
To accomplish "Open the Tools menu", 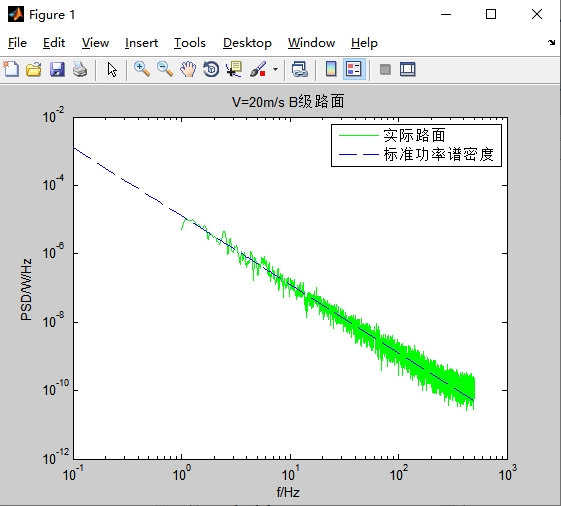I will [x=190, y=43].
